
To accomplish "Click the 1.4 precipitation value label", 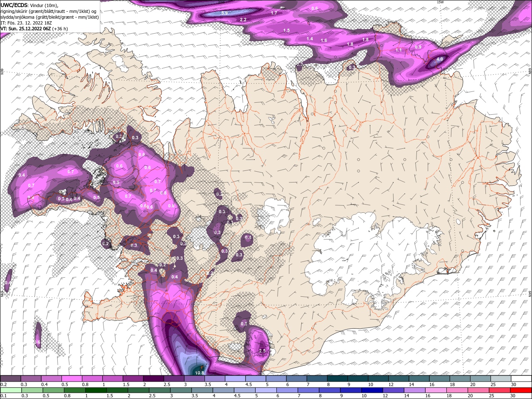I will [x=310, y=39].
